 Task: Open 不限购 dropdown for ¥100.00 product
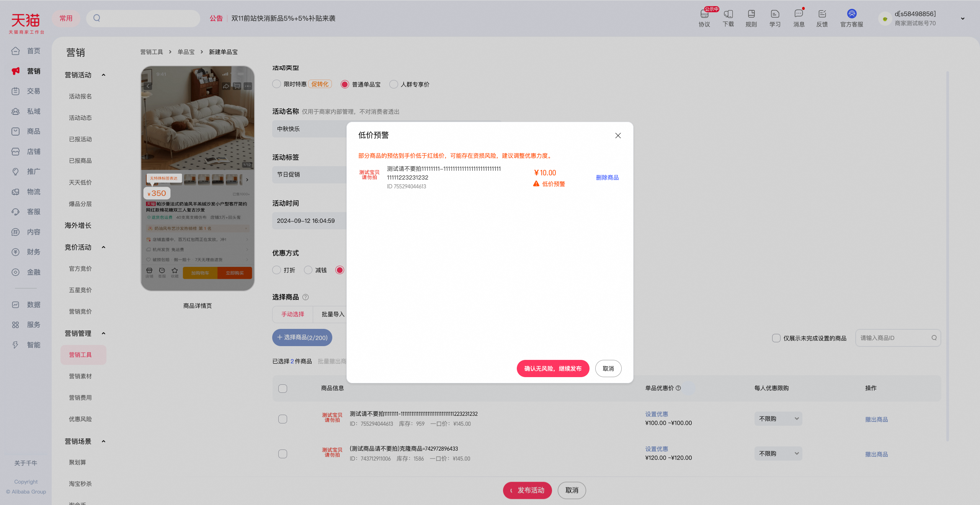pyautogui.click(x=778, y=419)
